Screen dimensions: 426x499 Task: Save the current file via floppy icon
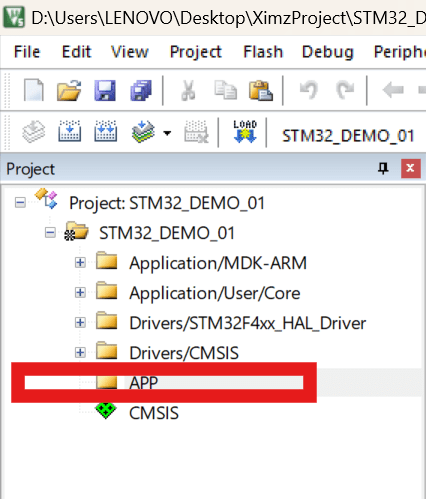[105, 90]
